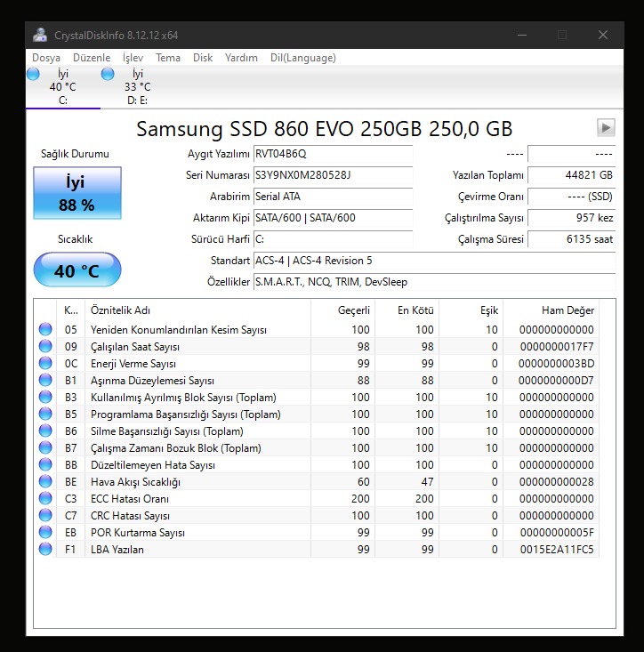The width and height of the screenshot is (644, 652).
Task: Click status orb of attribute EB row
Action: pyautogui.click(x=45, y=532)
